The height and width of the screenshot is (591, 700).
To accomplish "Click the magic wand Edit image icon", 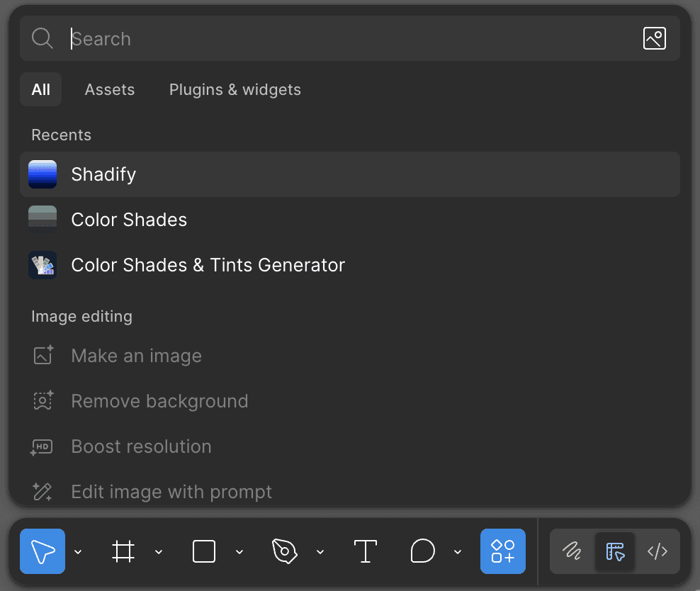I will [43, 492].
